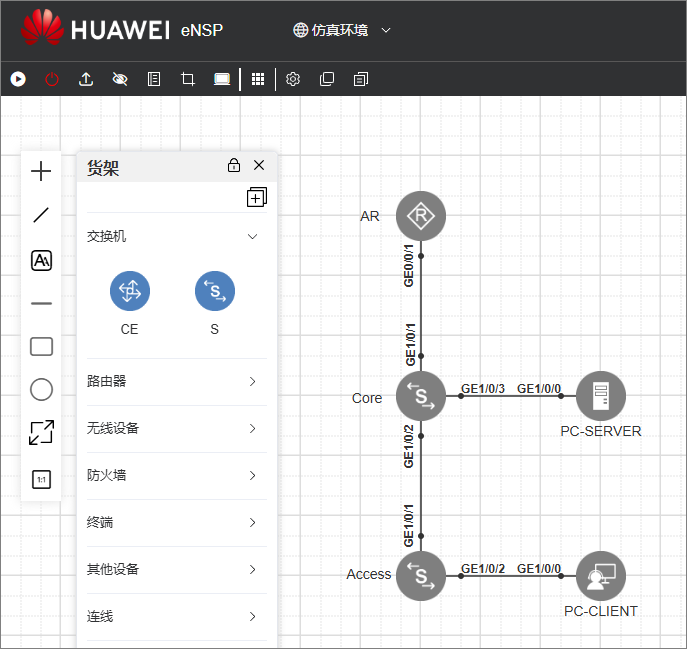Click the laptop console icon in toolbar
This screenshot has width=687, height=649.
point(222,79)
